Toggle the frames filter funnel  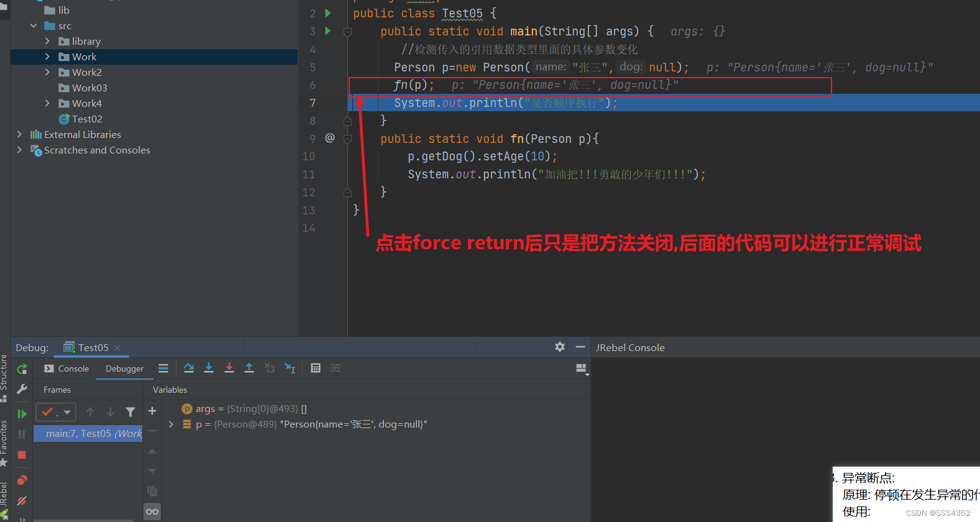131,411
